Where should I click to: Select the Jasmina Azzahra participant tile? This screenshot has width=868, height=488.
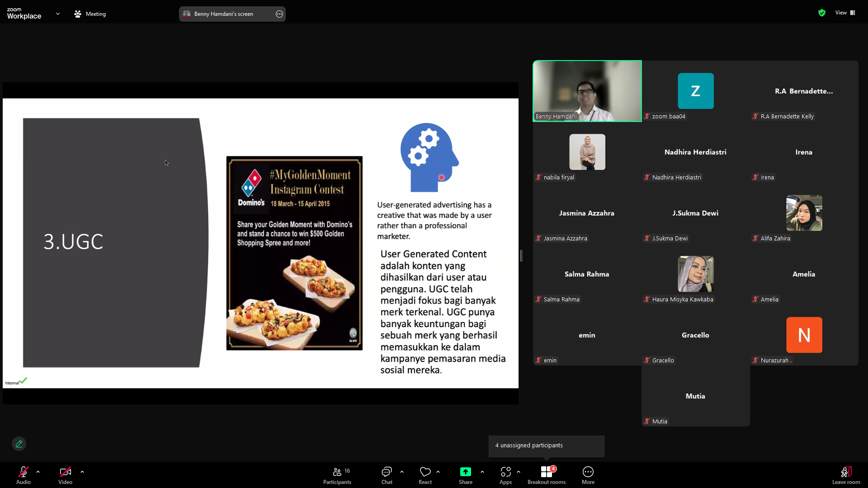tap(587, 213)
